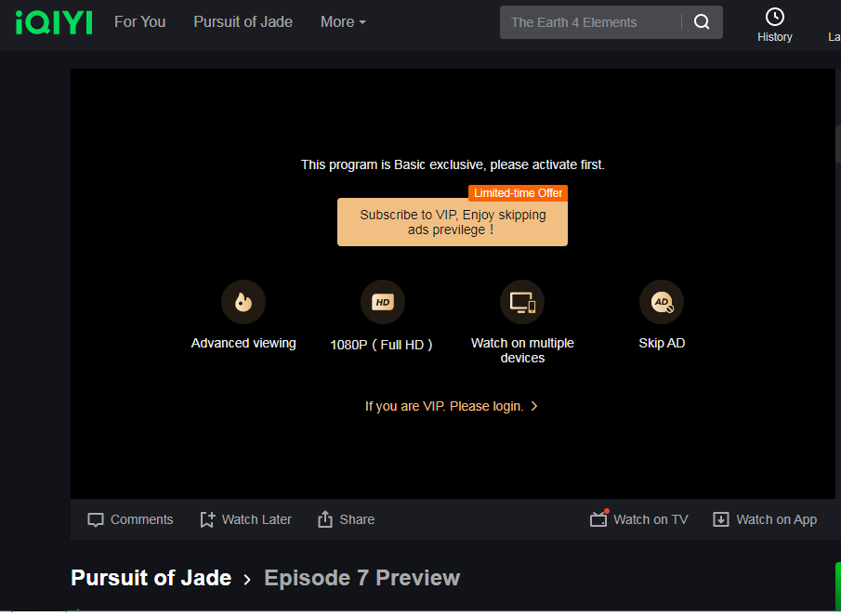
Task: Focus the search field with The Earth 4 Elements
Action: point(590,22)
